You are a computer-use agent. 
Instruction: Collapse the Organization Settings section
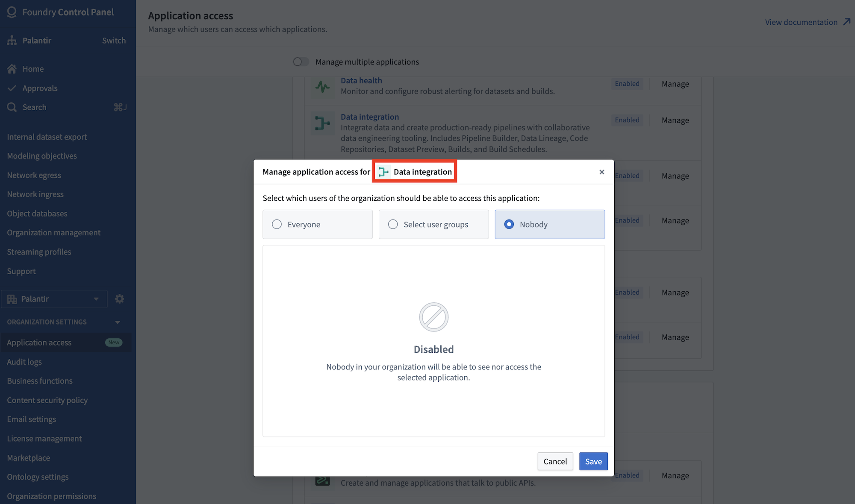(x=118, y=322)
